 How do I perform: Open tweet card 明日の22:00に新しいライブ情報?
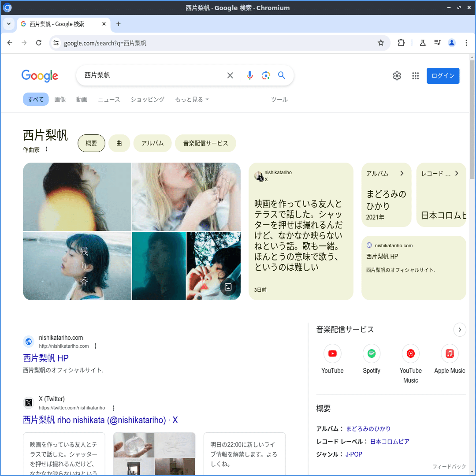coord(245,454)
